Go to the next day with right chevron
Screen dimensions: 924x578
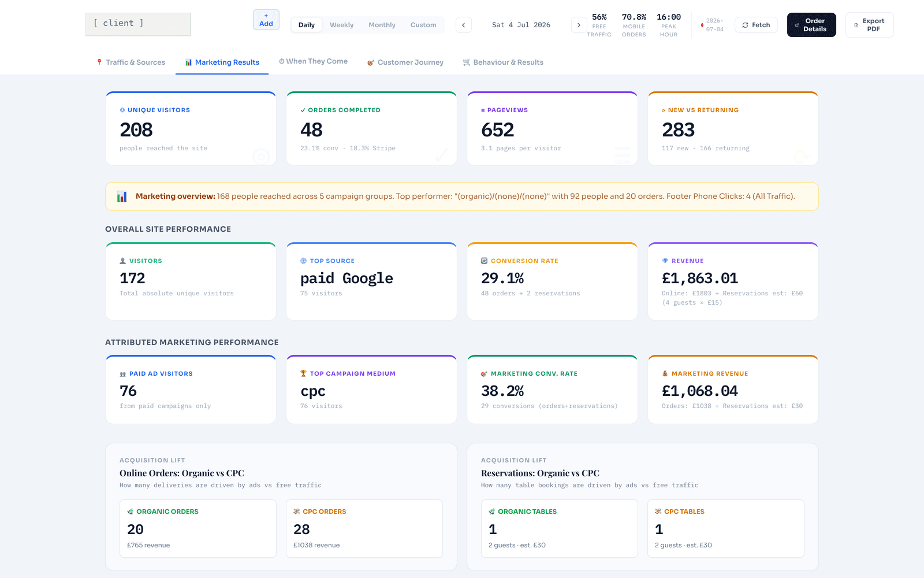(x=579, y=25)
